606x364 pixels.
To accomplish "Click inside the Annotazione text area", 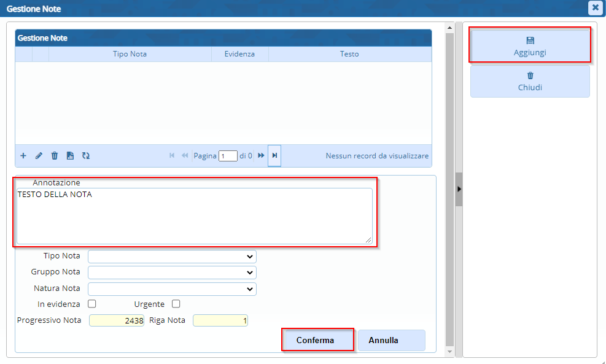I will click(x=194, y=216).
